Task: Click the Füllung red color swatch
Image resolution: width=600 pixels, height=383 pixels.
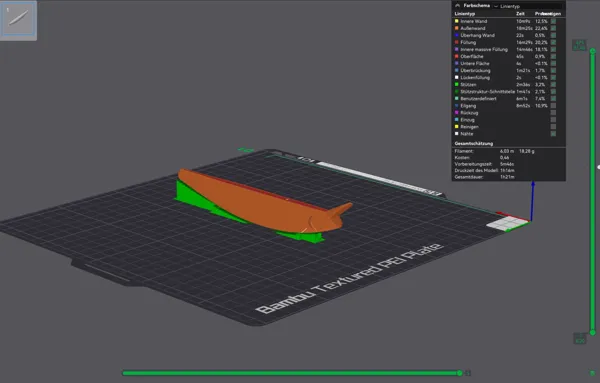Action: click(x=457, y=42)
